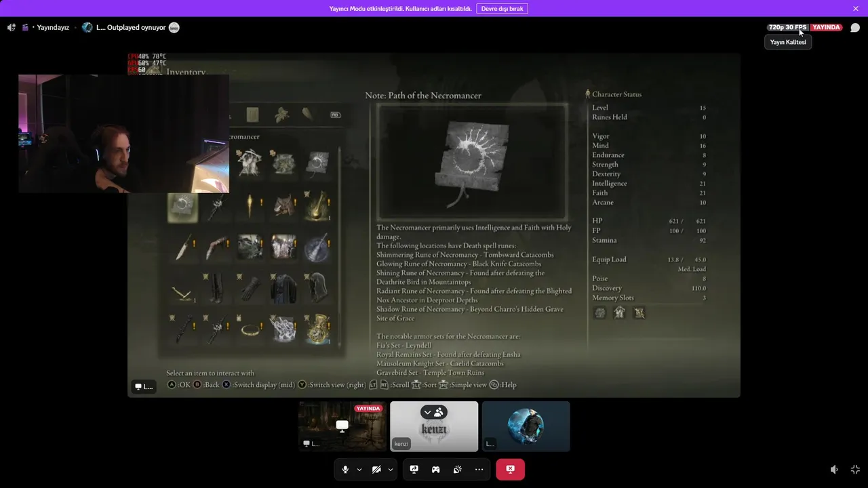This screenshot has height=488, width=868.
Task: Click the gauntlets item in inventory
Action: click(250, 288)
